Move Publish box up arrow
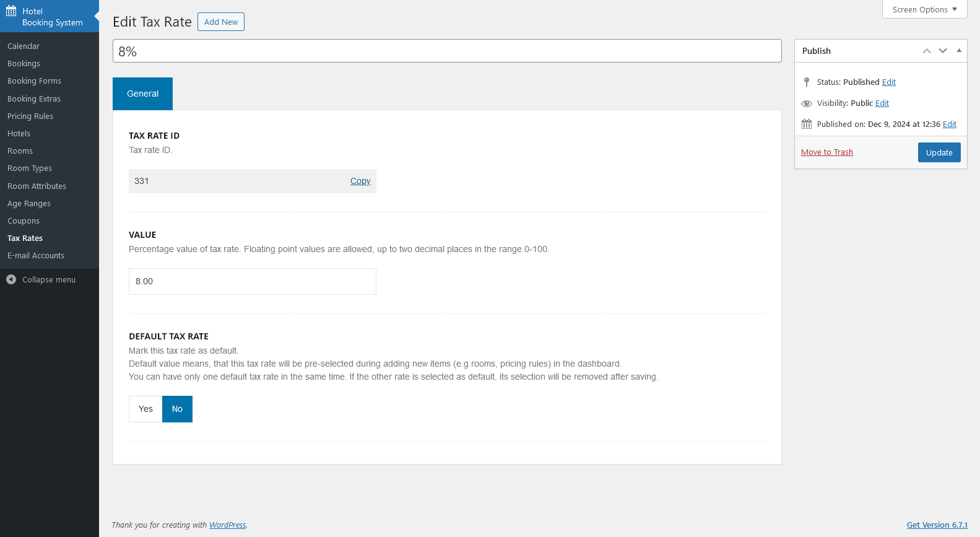980x537 pixels. (927, 51)
